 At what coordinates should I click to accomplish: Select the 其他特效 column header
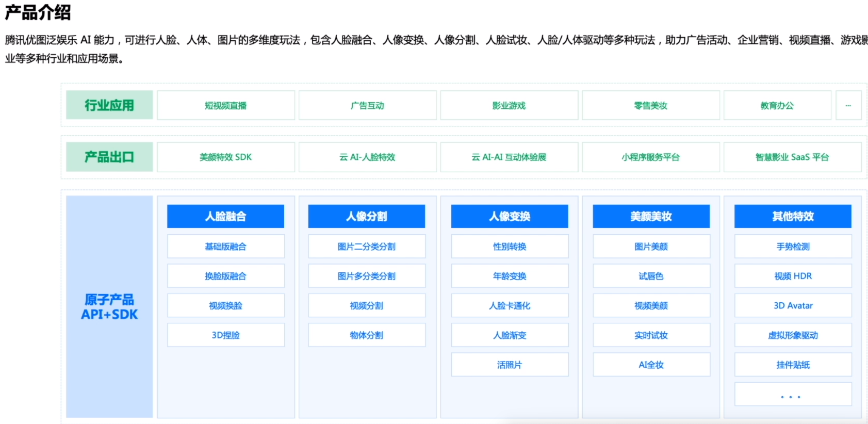point(793,216)
